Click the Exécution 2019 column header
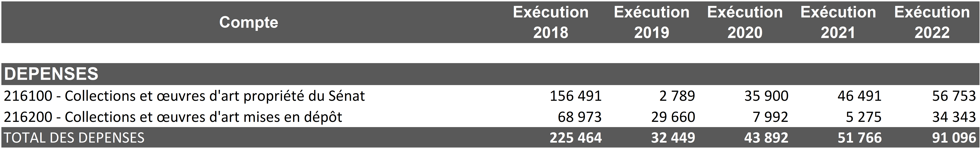The width and height of the screenshot is (980, 148). pyautogui.click(x=651, y=22)
